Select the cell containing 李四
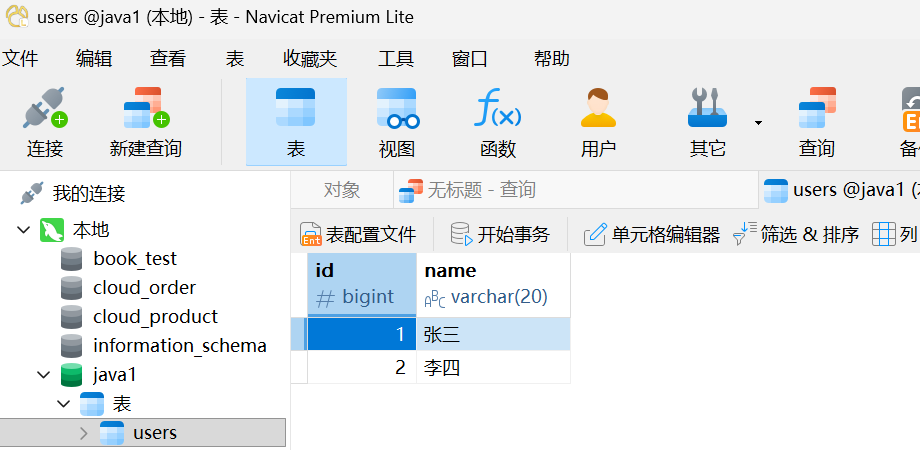This screenshot has height=450, width=920. 493,368
